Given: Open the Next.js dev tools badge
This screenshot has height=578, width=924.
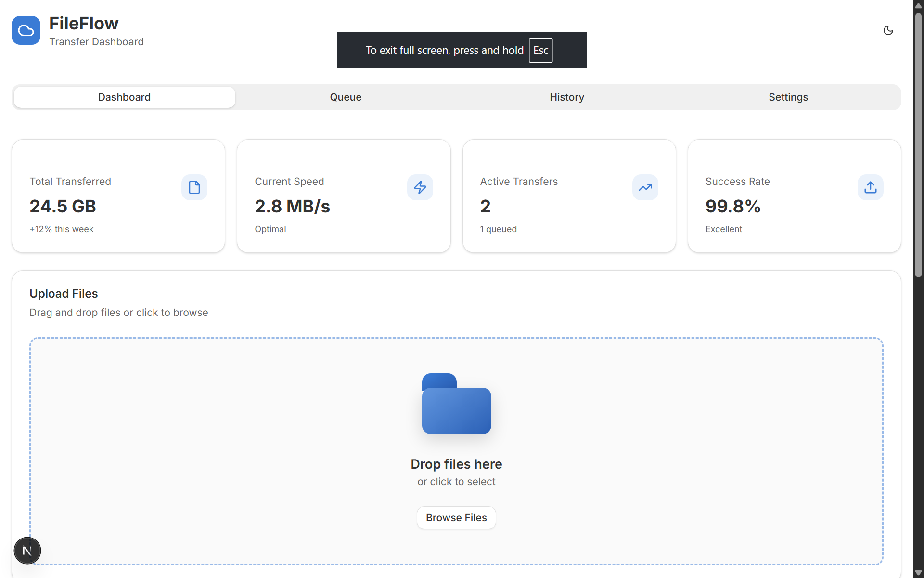Looking at the screenshot, I should [27, 551].
